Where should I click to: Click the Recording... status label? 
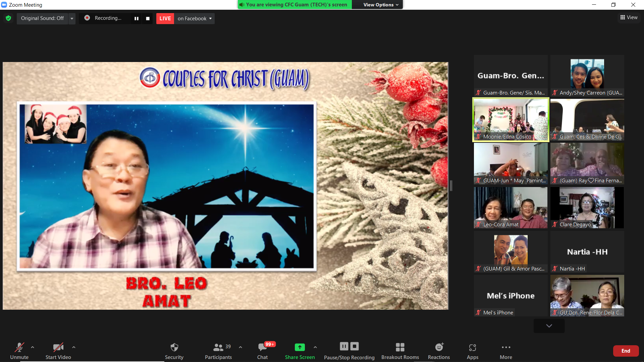(108, 18)
